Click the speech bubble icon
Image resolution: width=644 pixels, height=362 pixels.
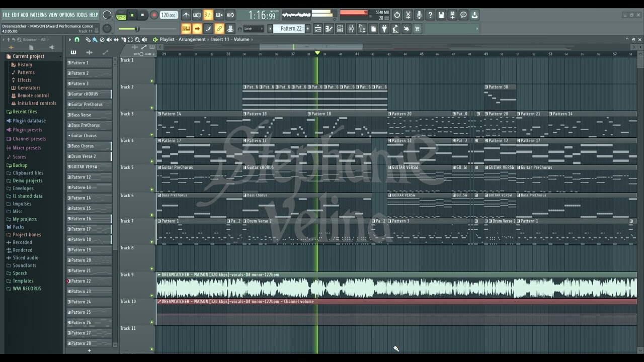pyautogui.click(x=463, y=15)
